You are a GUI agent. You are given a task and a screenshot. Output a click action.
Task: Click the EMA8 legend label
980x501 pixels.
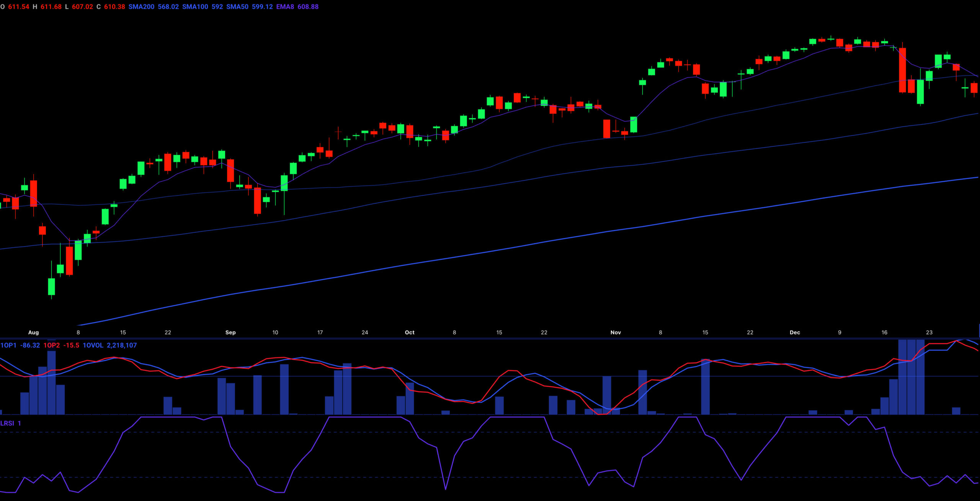pyautogui.click(x=285, y=7)
